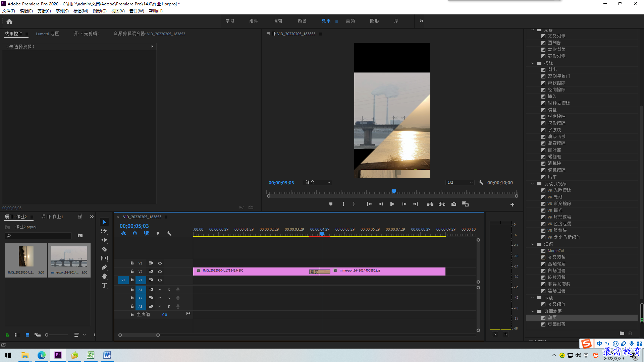Collapse the 页面剥落 folder
The width and height of the screenshot is (644, 362).
tap(533, 311)
